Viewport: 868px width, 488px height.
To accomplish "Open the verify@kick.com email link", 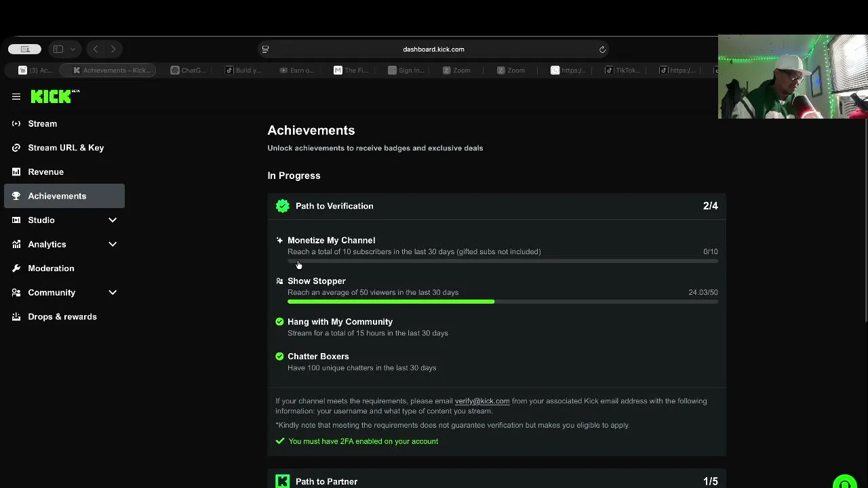I will tap(482, 401).
